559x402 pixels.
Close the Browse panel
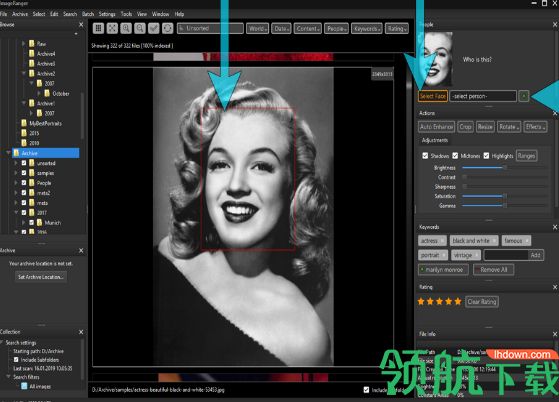pyautogui.click(x=81, y=25)
